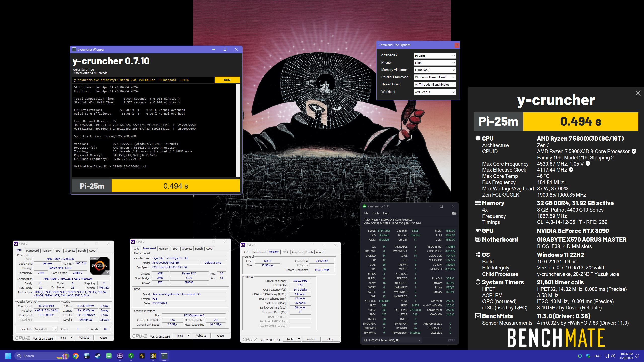Viewport: 644px width, 362px height.
Task: Open Steam from the taskbar
Action: [98, 356]
